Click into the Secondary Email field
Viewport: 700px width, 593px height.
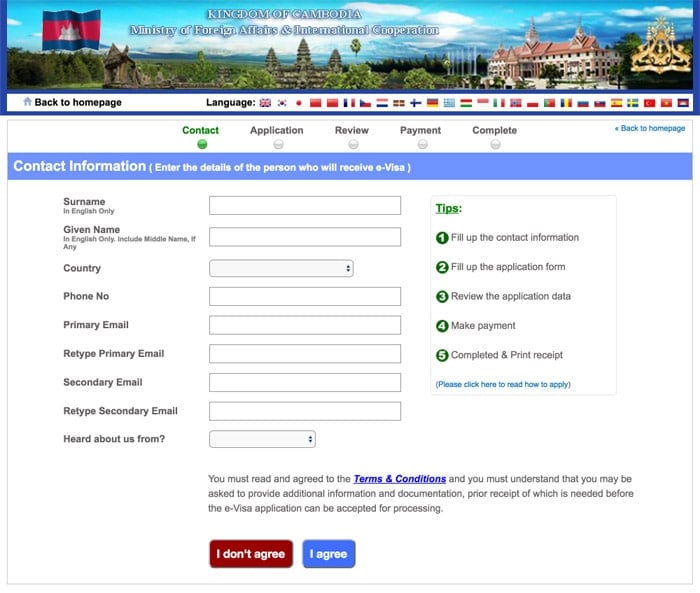point(305,383)
